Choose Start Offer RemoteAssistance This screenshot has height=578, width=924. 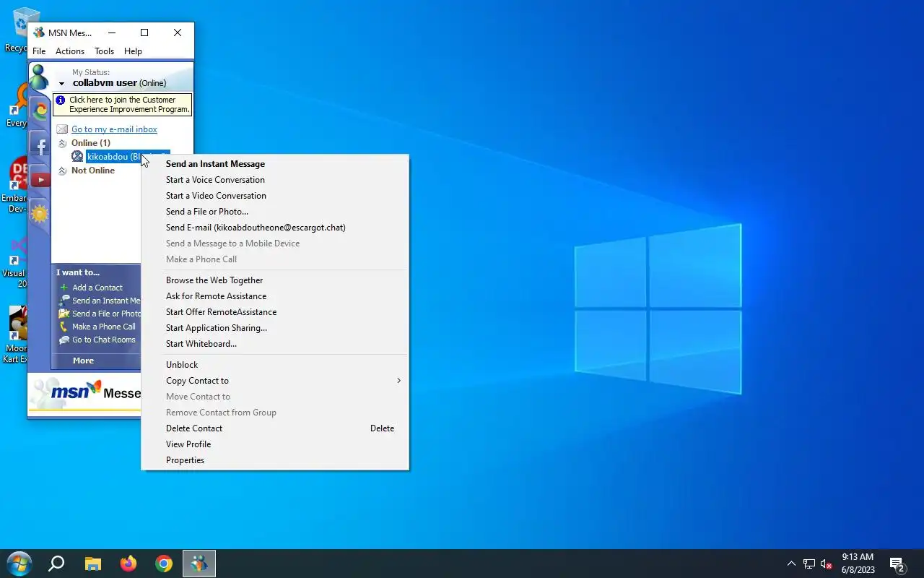point(275,312)
